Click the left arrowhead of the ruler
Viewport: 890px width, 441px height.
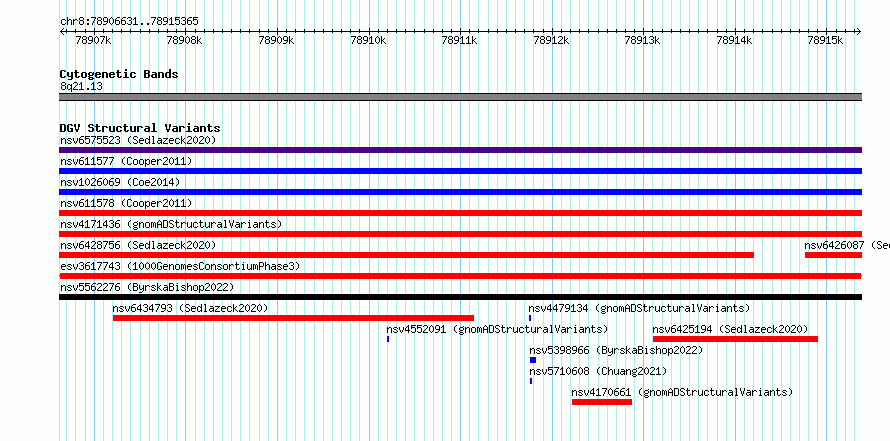(62, 31)
